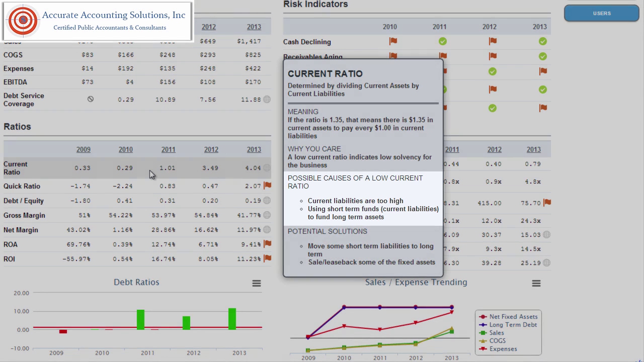This screenshot has width=644, height=362.
Task: Click the Gross Margin row label
Action: [x=24, y=215]
